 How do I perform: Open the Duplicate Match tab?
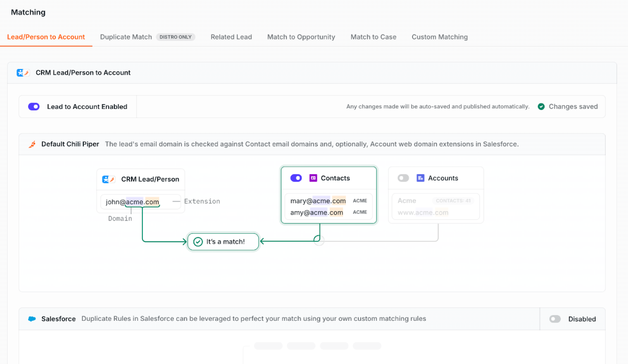tap(126, 37)
